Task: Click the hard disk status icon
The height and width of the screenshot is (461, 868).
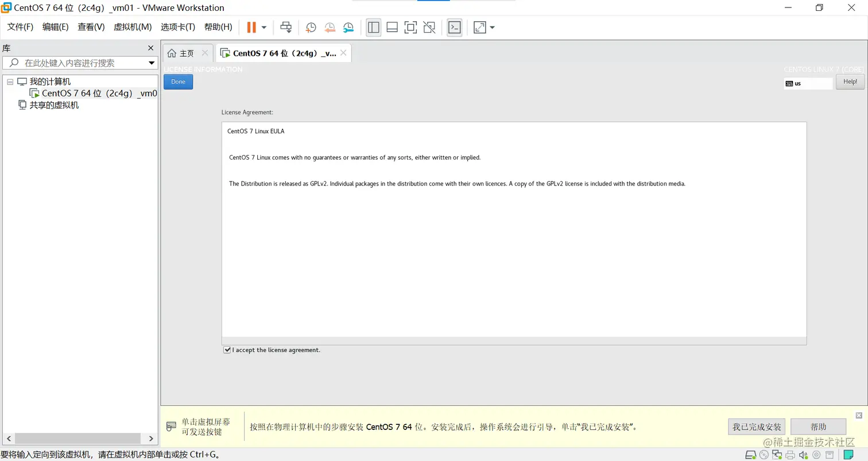Action: 751,455
